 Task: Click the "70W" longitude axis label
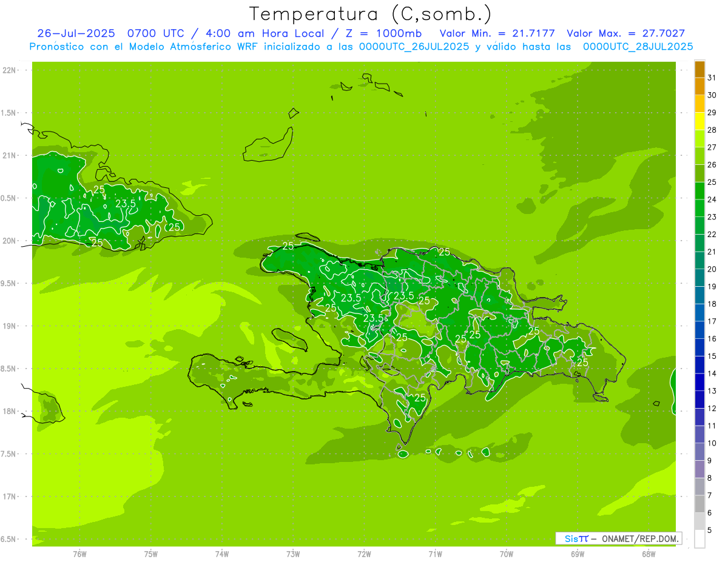pos(507,554)
